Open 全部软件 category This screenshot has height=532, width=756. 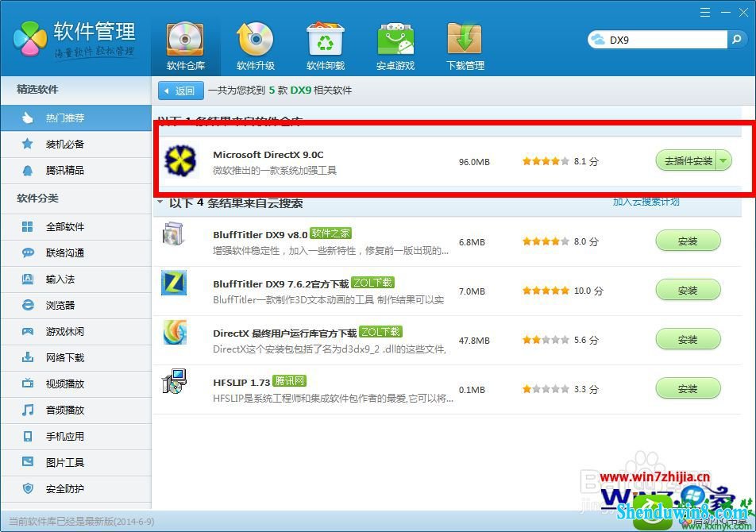pyautogui.click(x=75, y=226)
